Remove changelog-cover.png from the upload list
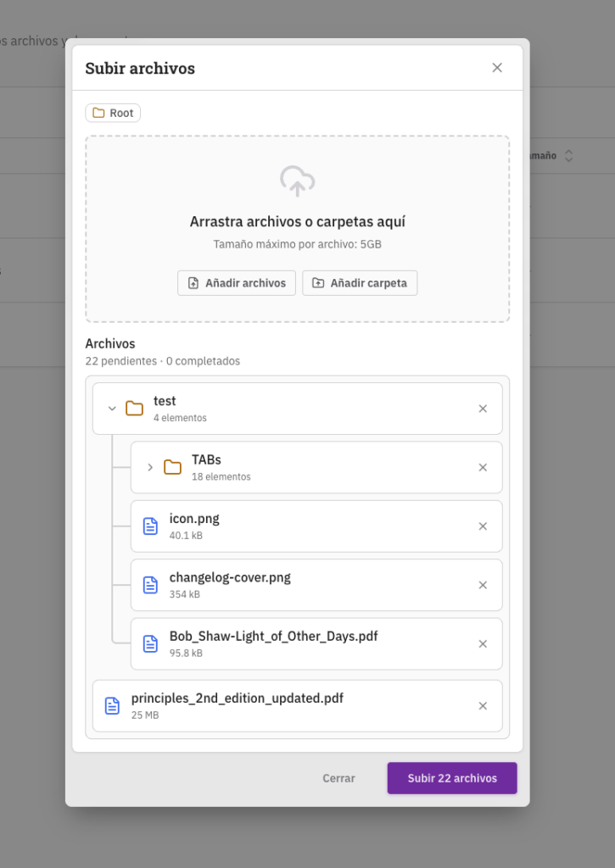615x868 pixels. tap(483, 585)
